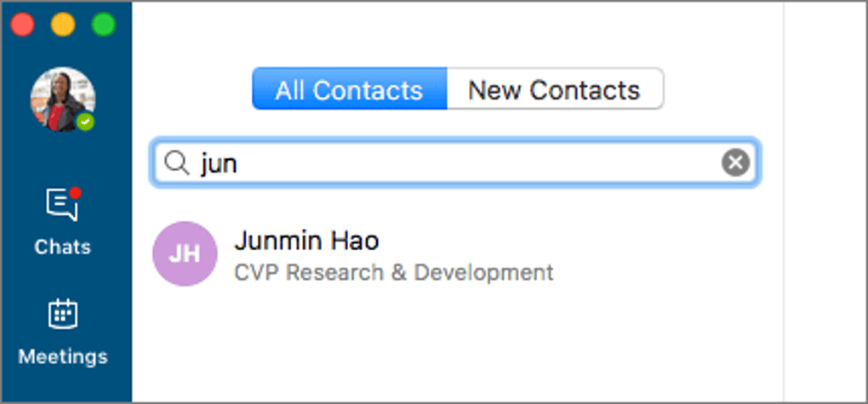Screen dimensions: 868x404
Task: Close the window with red button
Action: tap(23, 25)
